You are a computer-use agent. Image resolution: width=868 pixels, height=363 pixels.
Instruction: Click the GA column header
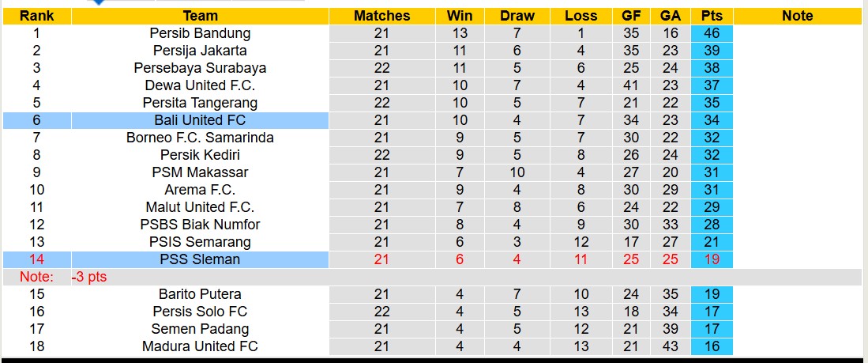click(x=671, y=16)
